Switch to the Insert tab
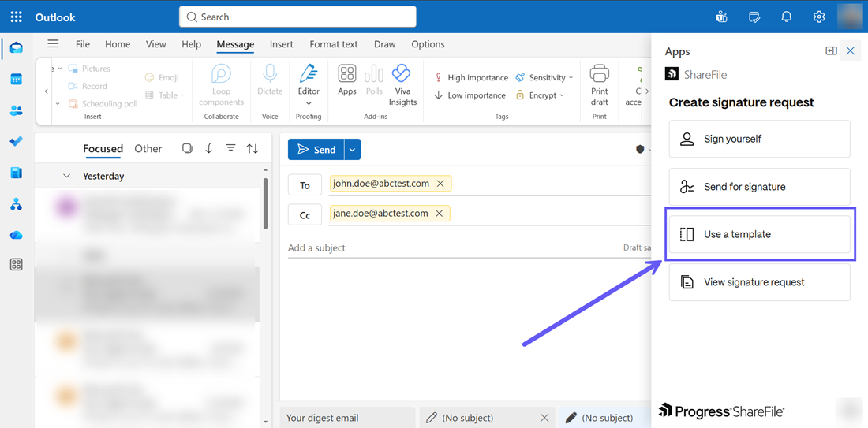Image resolution: width=868 pixels, height=428 pixels. (282, 44)
